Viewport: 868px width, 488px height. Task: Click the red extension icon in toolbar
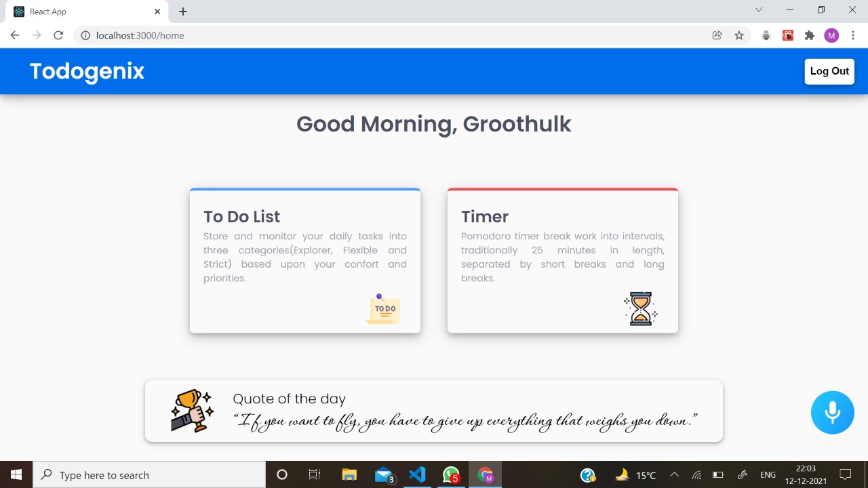click(x=788, y=35)
